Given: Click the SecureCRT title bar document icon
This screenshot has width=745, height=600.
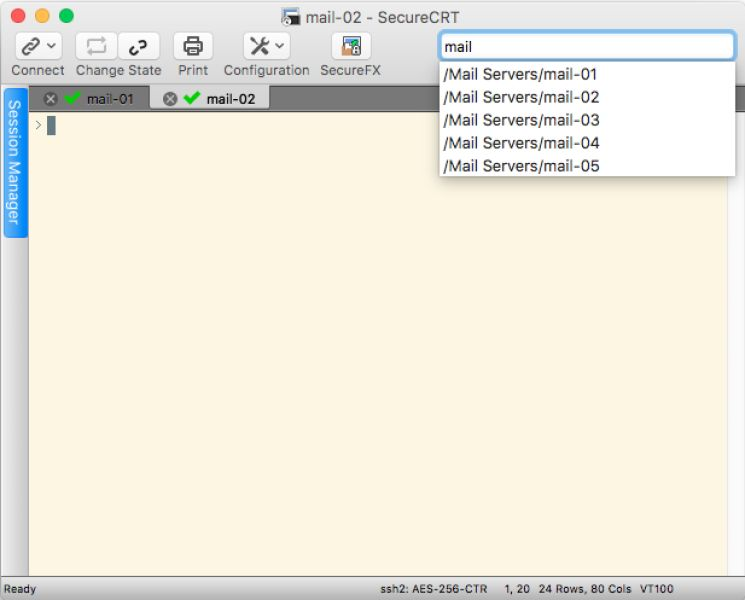Looking at the screenshot, I should pos(291,17).
